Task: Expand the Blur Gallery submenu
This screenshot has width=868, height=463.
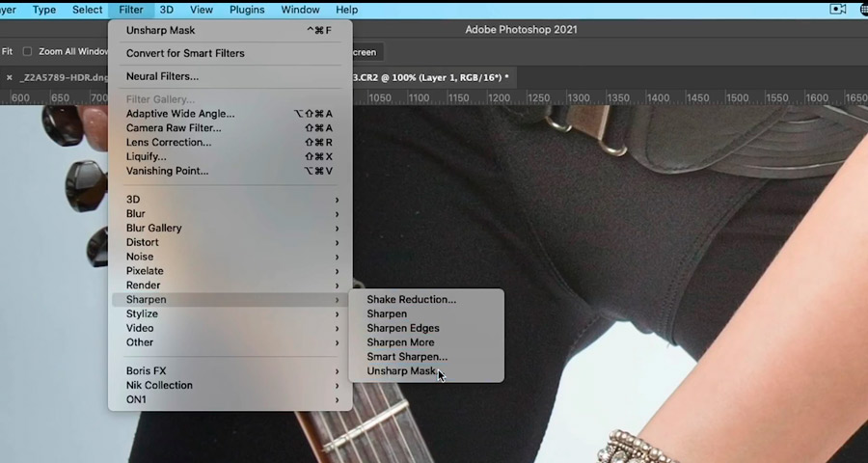Action: click(230, 229)
